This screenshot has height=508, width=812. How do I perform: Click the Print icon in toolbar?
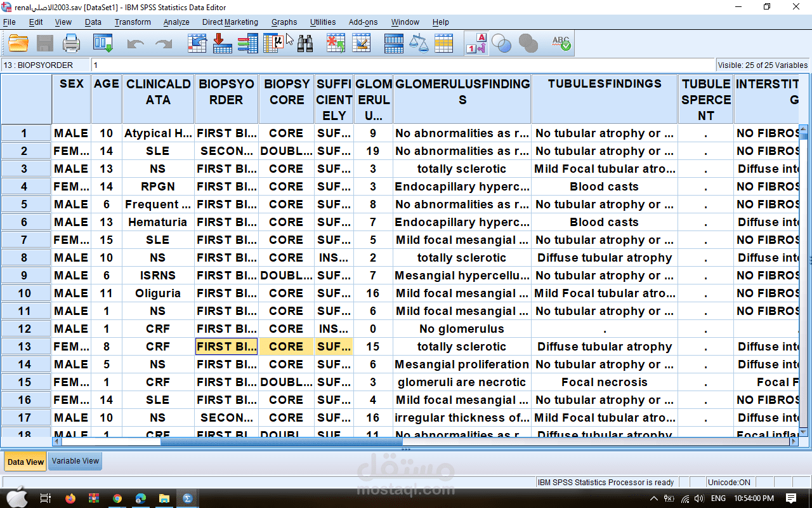click(x=72, y=44)
